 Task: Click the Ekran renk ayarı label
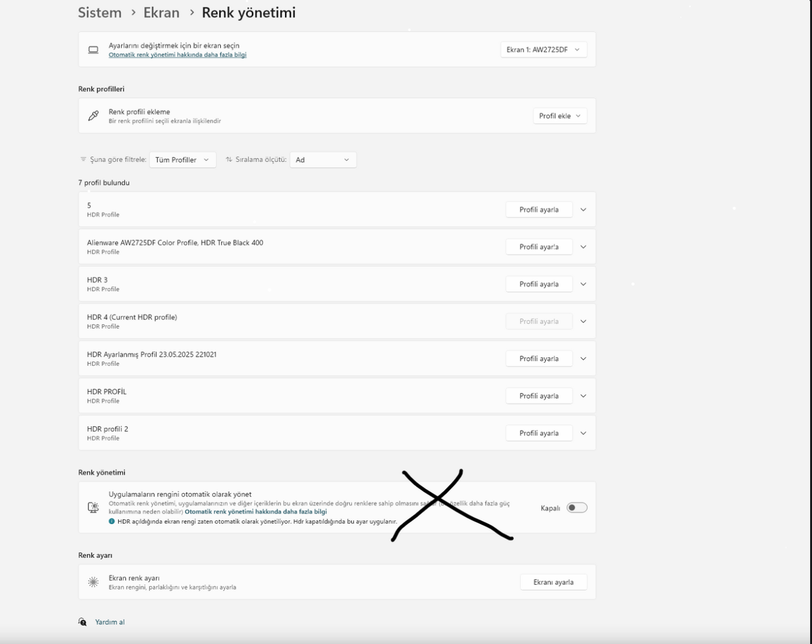[x=134, y=578]
